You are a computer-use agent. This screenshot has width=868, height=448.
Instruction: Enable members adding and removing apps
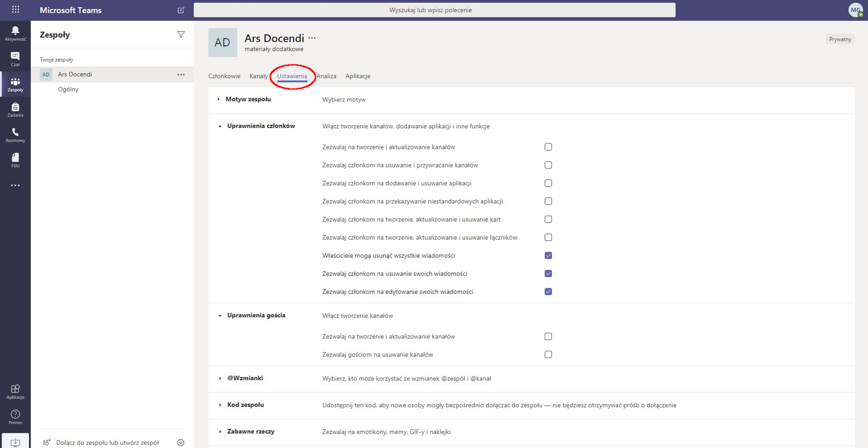point(548,183)
